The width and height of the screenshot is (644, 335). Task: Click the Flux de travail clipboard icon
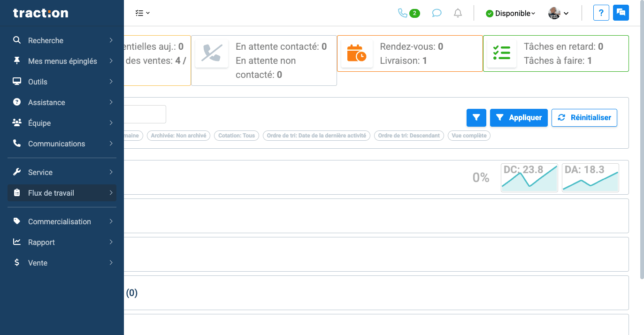coord(17,193)
